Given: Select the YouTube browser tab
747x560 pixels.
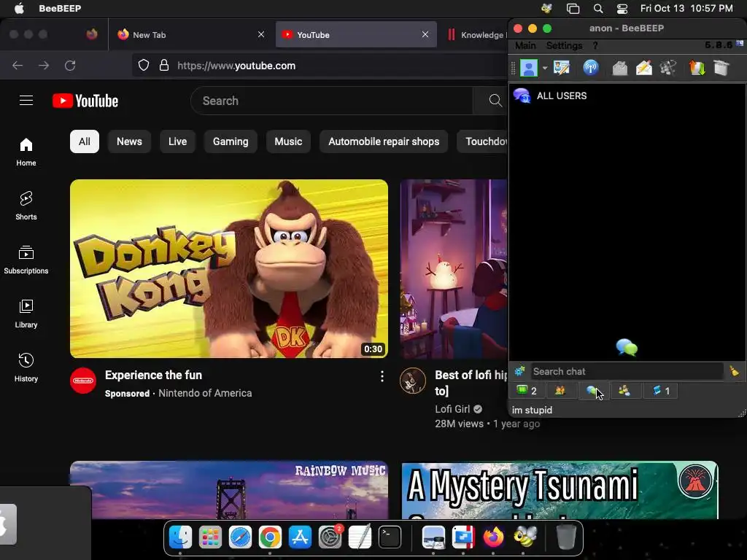Looking at the screenshot, I should click(356, 35).
